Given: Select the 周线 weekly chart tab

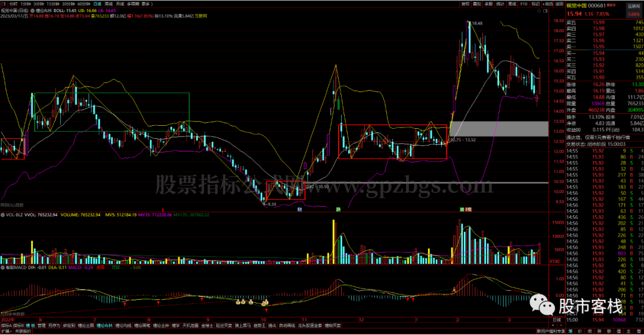Looking at the screenshot, I should point(109,4).
